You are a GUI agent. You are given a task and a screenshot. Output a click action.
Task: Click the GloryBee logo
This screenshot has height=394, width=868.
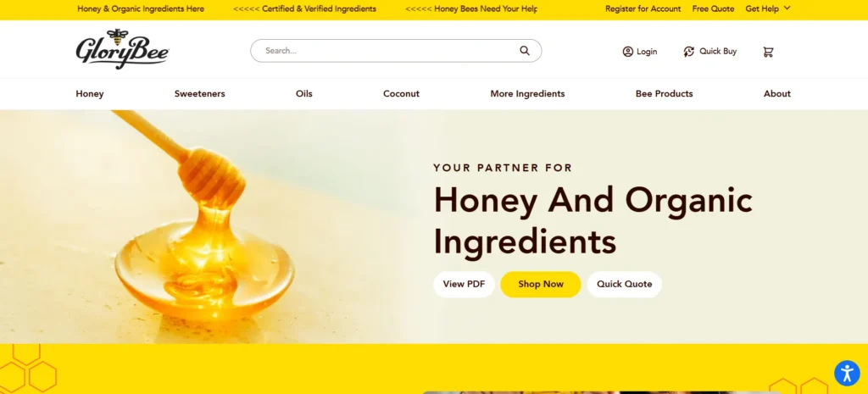click(122, 48)
